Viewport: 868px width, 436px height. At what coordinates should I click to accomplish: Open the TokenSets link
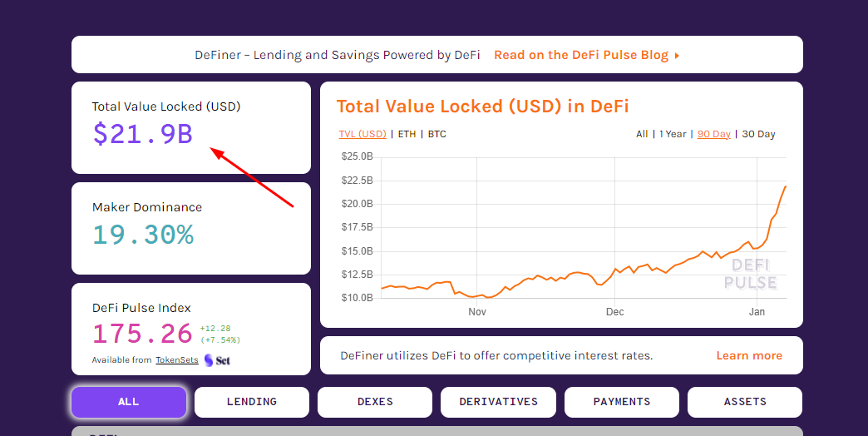pos(176,360)
